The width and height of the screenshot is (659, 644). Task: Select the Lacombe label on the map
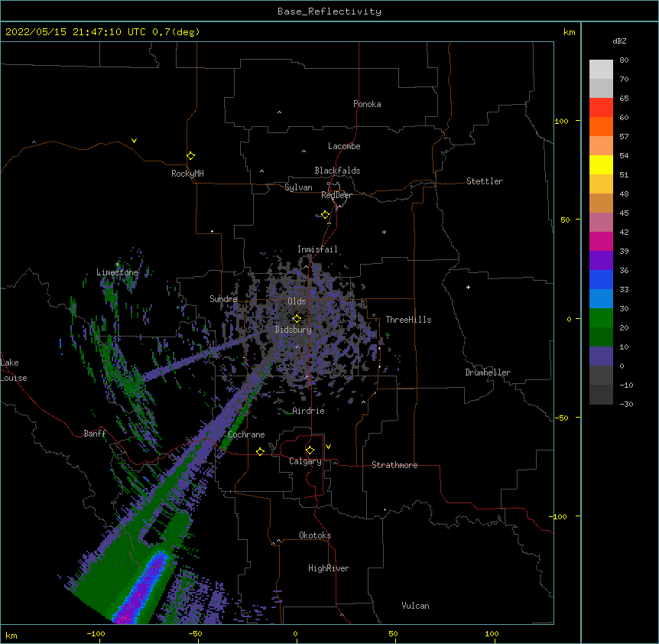[x=344, y=146]
